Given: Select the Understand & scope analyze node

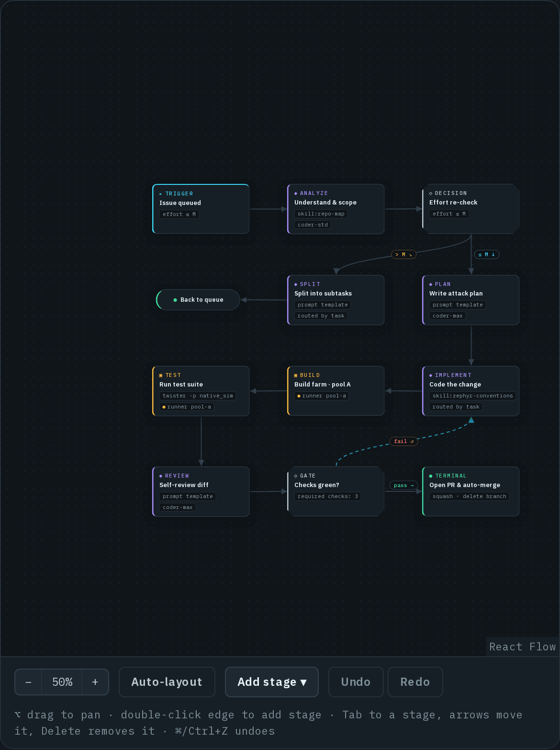Looking at the screenshot, I should (x=336, y=209).
